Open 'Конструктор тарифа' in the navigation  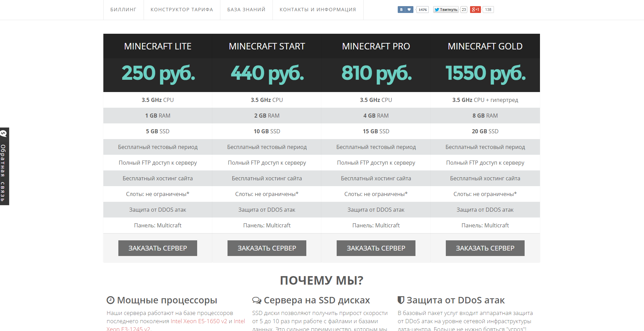pyautogui.click(x=182, y=10)
